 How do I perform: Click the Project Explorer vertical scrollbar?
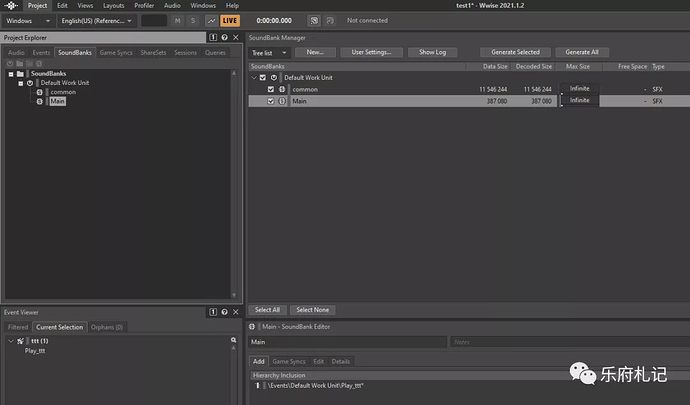point(234,184)
